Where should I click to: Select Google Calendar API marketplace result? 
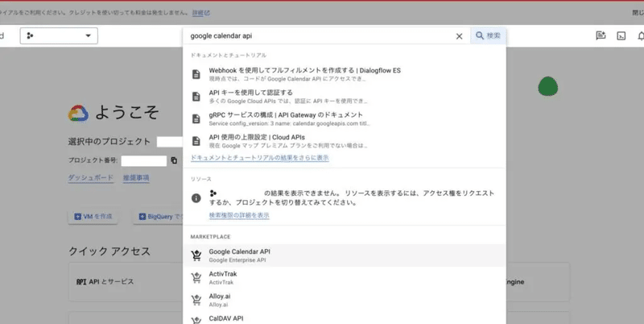[345, 255]
